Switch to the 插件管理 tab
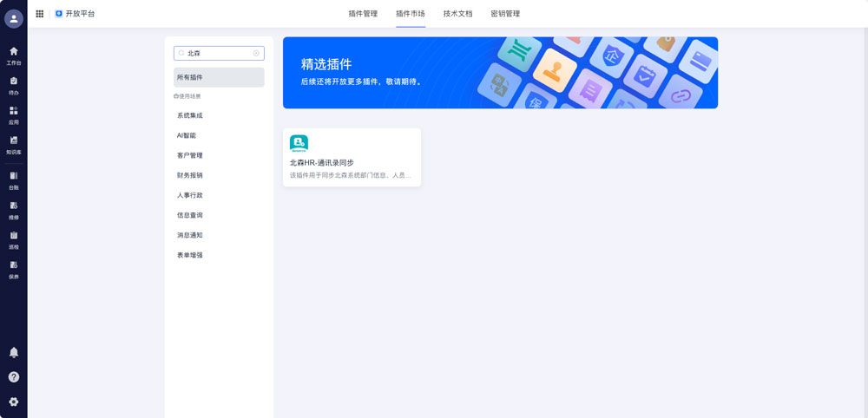 pyautogui.click(x=363, y=14)
